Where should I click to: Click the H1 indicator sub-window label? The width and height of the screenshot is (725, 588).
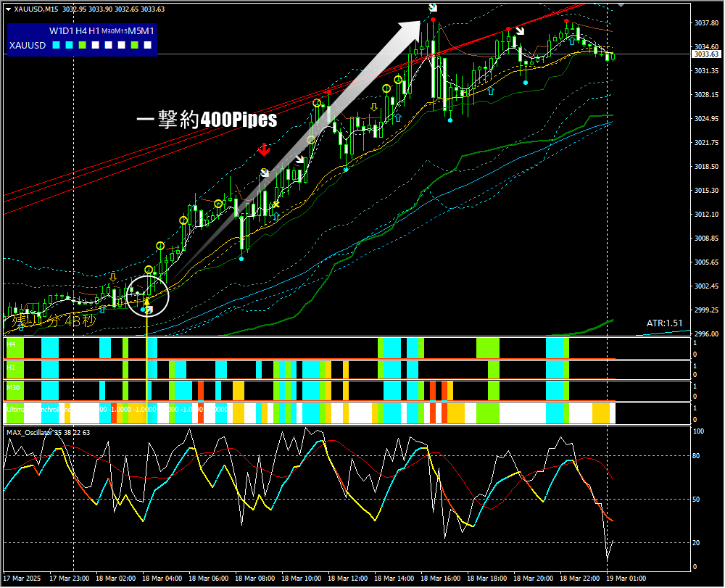coord(11,366)
